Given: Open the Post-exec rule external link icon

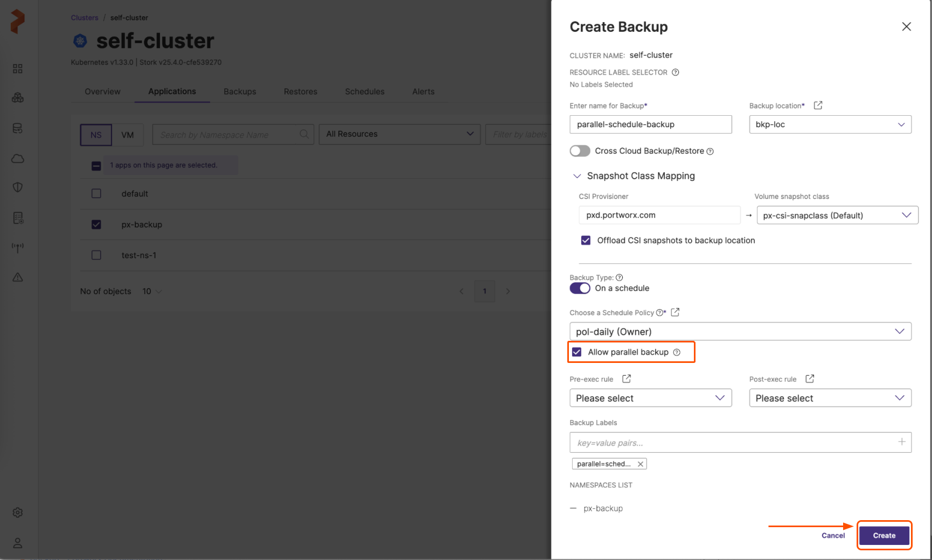Looking at the screenshot, I should point(809,379).
